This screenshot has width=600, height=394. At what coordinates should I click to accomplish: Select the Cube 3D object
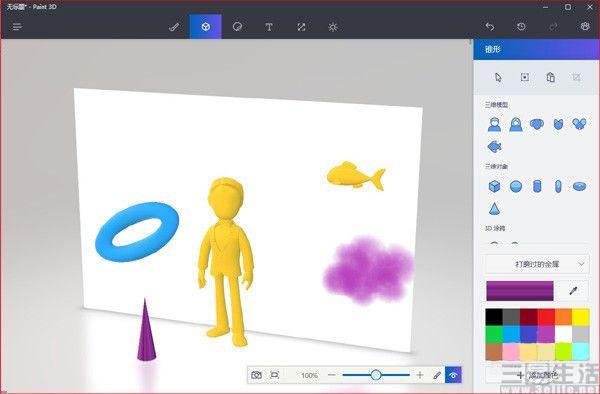point(494,186)
